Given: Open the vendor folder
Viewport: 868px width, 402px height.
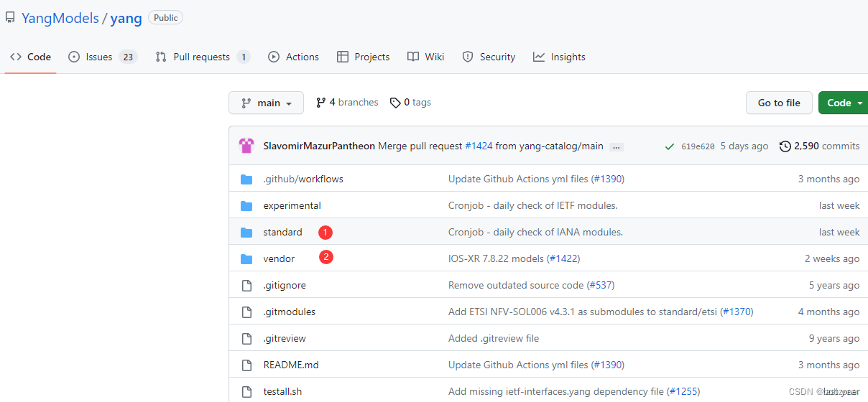Looking at the screenshot, I should click(279, 258).
